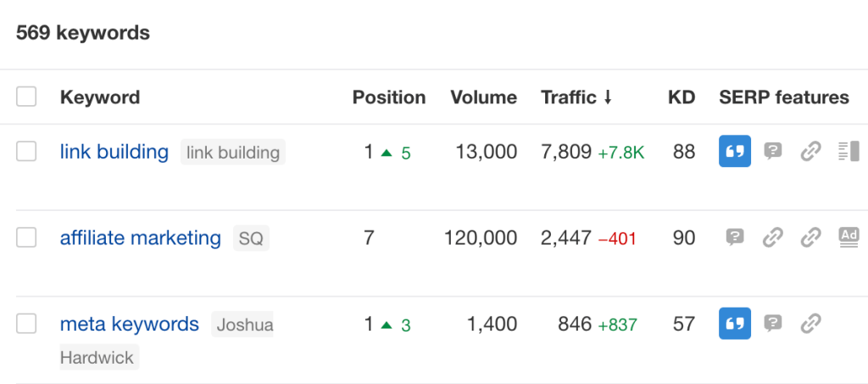868x384 pixels.
Task: Click the SQ tag beside affiliate marketing
Action: [251, 239]
